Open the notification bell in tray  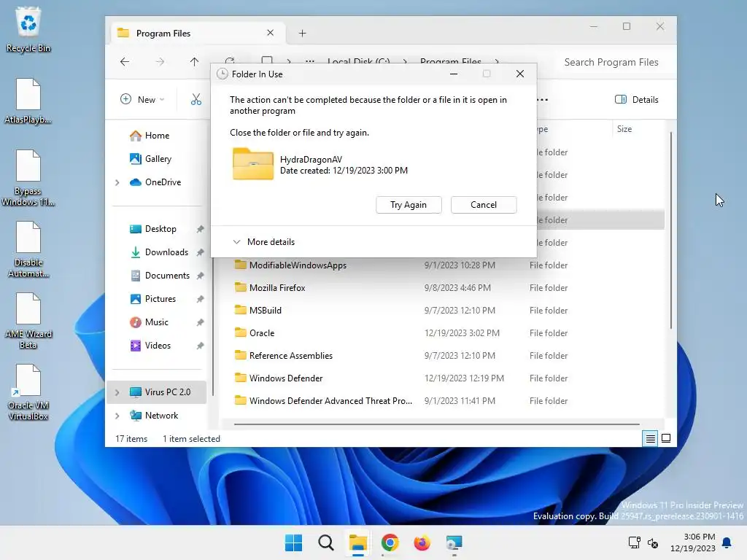click(x=727, y=542)
